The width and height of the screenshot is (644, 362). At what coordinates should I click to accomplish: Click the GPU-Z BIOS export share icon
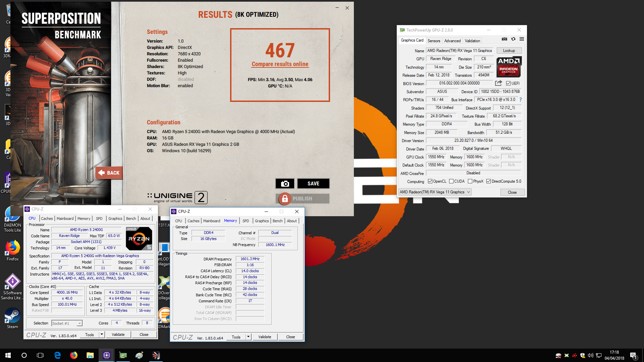coord(499,83)
